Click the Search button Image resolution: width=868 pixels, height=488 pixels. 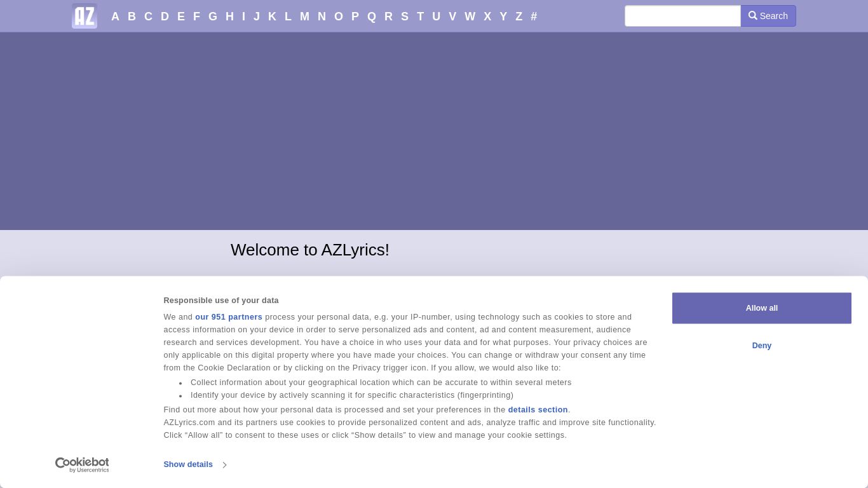point(768,16)
